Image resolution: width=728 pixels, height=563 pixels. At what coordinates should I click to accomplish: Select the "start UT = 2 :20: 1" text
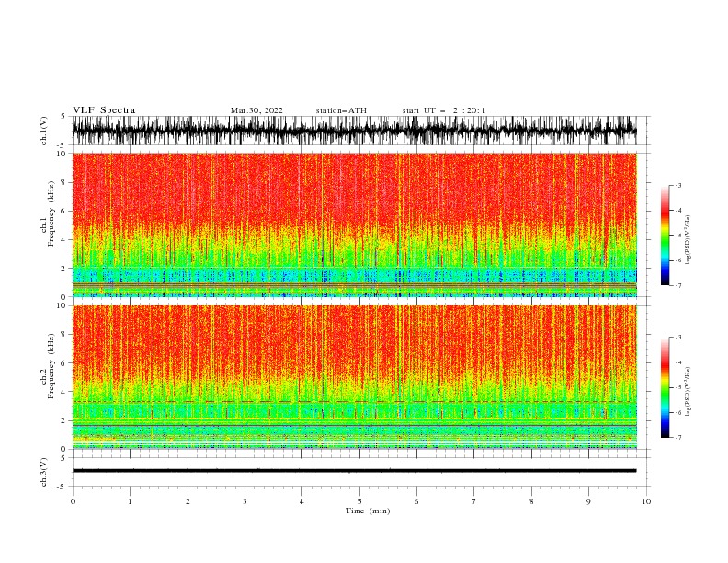click(444, 110)
